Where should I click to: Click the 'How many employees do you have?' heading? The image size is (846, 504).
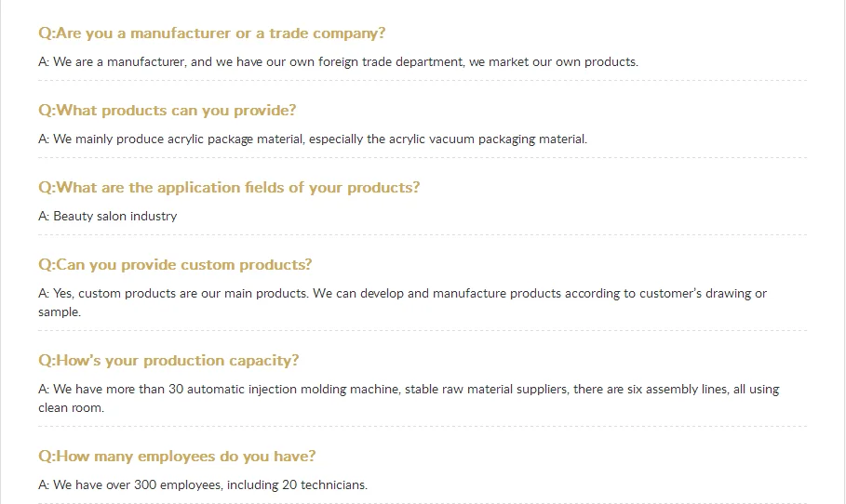[177, 457]
